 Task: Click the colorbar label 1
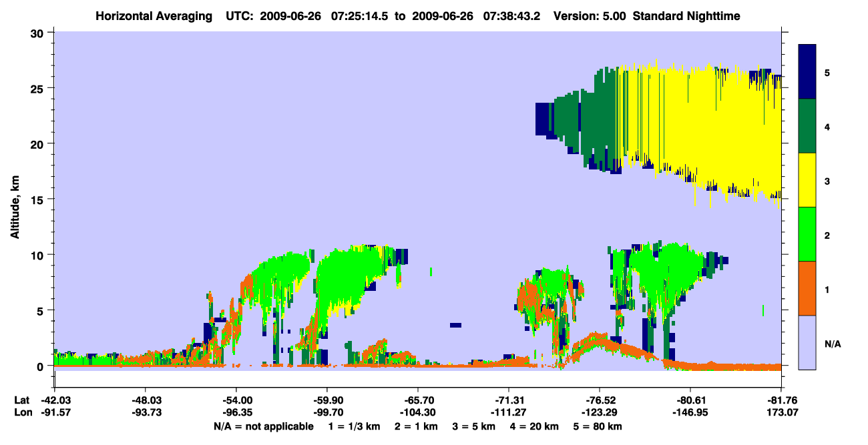(x=827, y=289)
